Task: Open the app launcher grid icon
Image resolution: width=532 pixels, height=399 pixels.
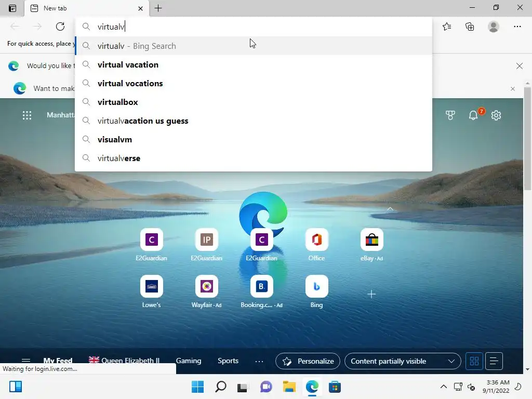Action: (27, 115)
